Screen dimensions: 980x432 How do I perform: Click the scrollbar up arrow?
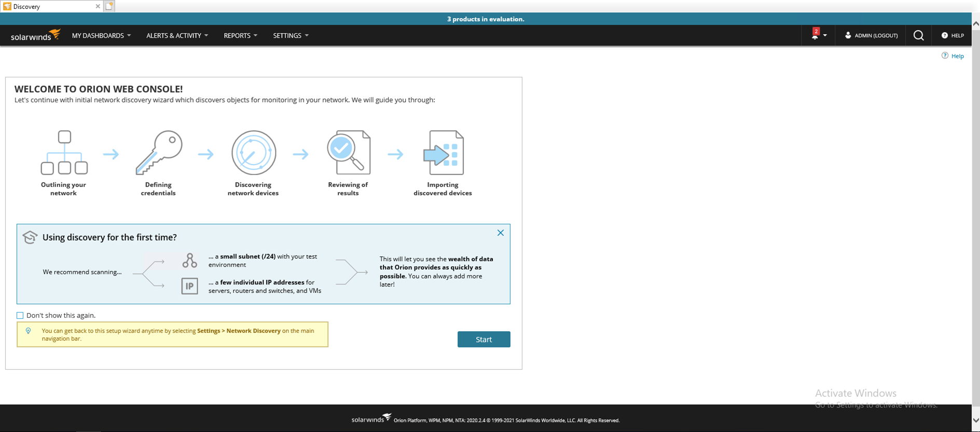point(976,23)
